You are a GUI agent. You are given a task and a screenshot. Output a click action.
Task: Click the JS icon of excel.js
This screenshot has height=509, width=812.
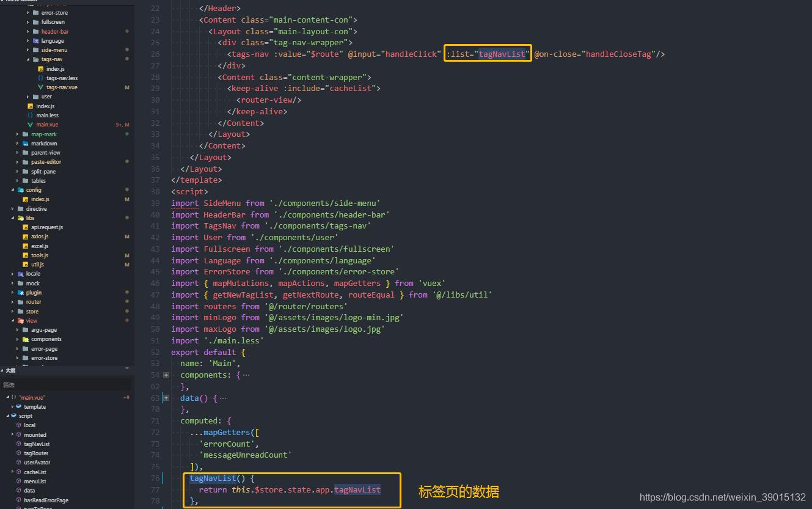(x=25, y=246)
